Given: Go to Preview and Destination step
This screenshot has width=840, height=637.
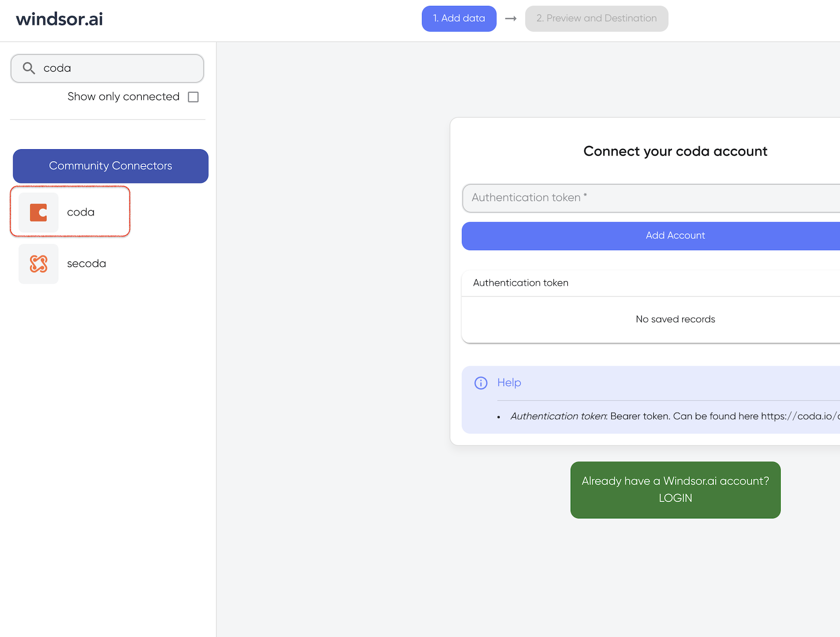Looking at the screenshot, I should pyautogui.click(x=596, y=19).
